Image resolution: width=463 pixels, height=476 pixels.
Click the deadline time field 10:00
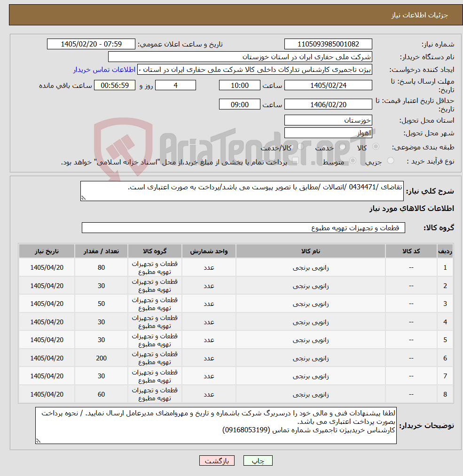(x=240, y=86)
